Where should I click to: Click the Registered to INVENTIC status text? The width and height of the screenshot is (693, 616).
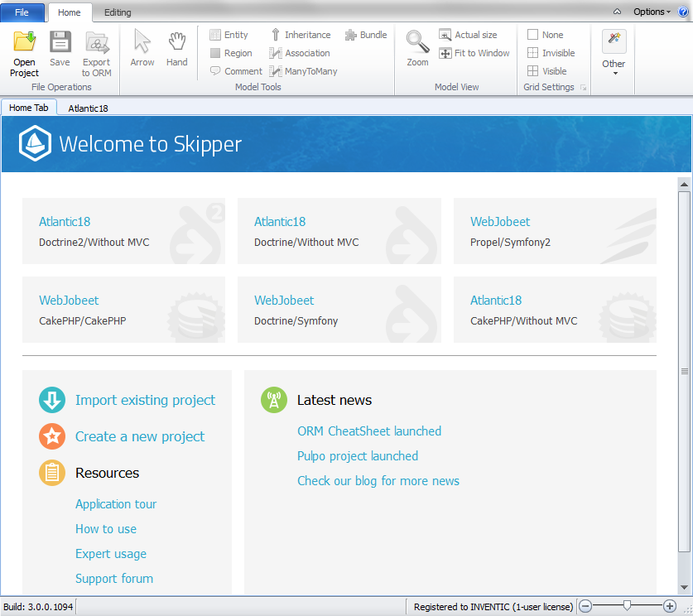(493, 607)
